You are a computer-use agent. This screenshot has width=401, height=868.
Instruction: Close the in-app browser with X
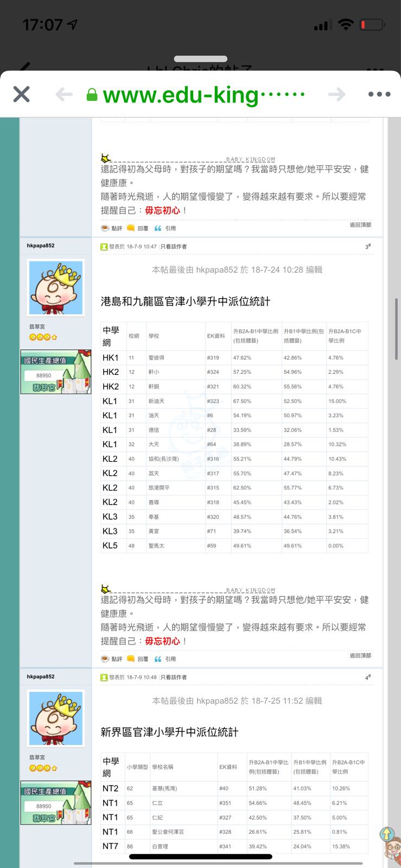(22, 95)
